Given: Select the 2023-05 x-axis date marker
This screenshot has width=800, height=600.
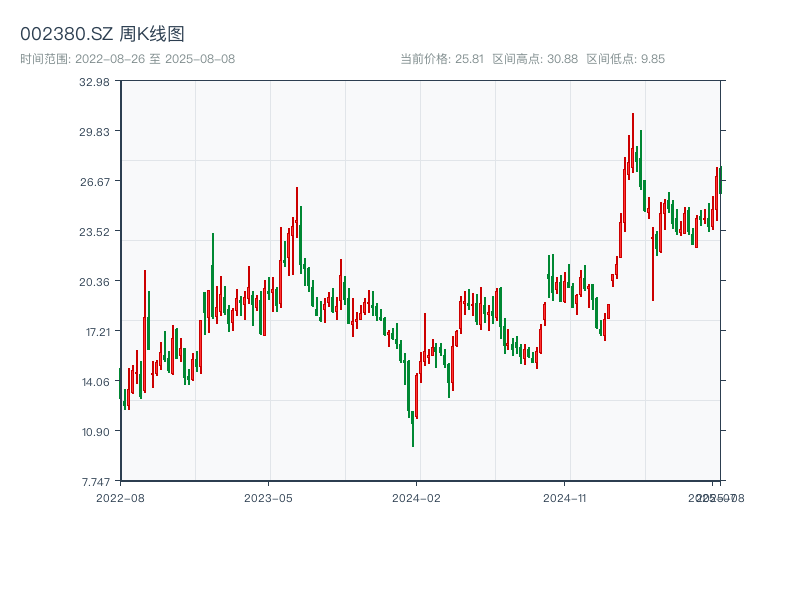Looking at the screenshot, I should point(268,497).
